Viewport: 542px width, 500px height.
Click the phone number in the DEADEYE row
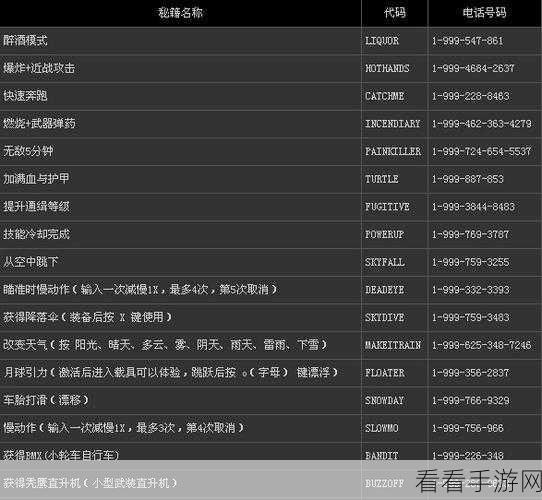click(470, 290)
